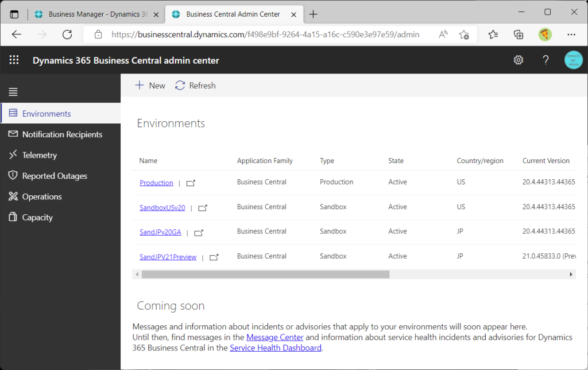Open the Help question mark icon
This screenshot has height=370, width=588.
pyautogui.click(x=546, y=60)
